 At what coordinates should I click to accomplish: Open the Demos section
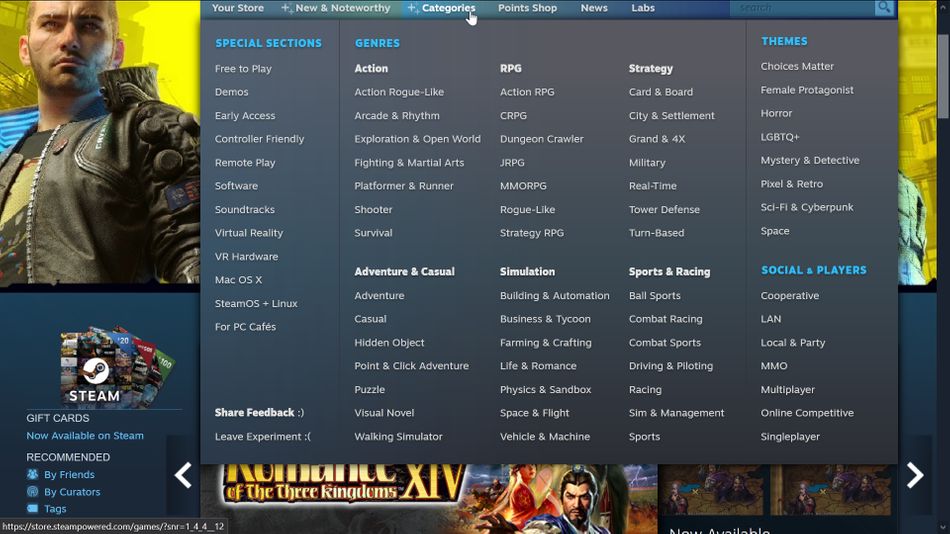(231, 92)
